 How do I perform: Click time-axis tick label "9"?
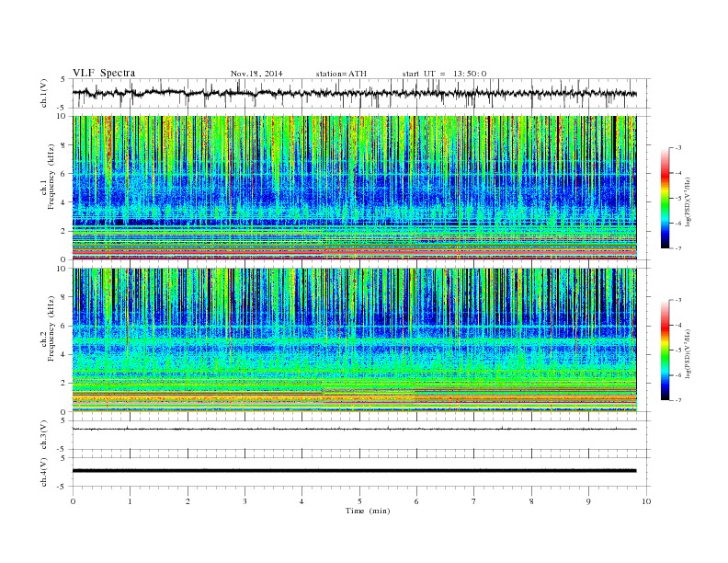tap(588, 501)
